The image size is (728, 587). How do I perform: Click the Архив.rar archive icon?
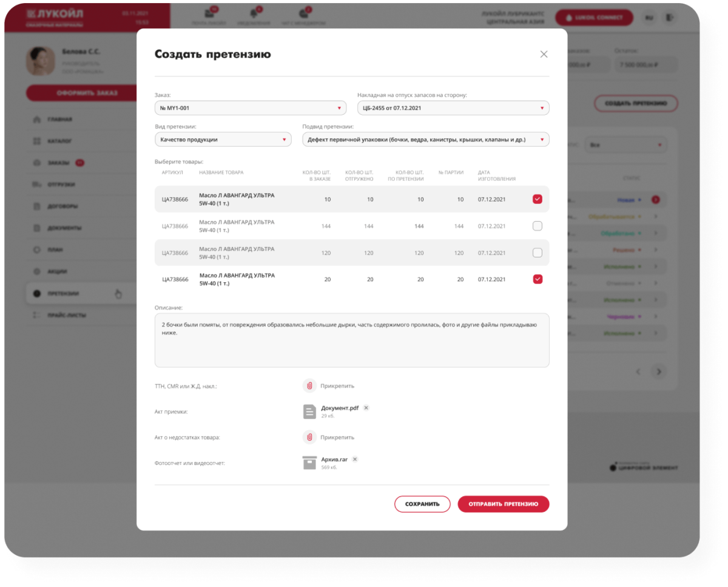tap(309, 463)
